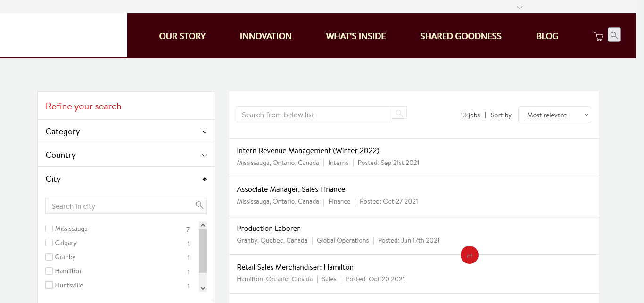Open Intern Revenue Management job posting
Screen dimensions: 644x303
pyautogui.click(x=308, y=151)
